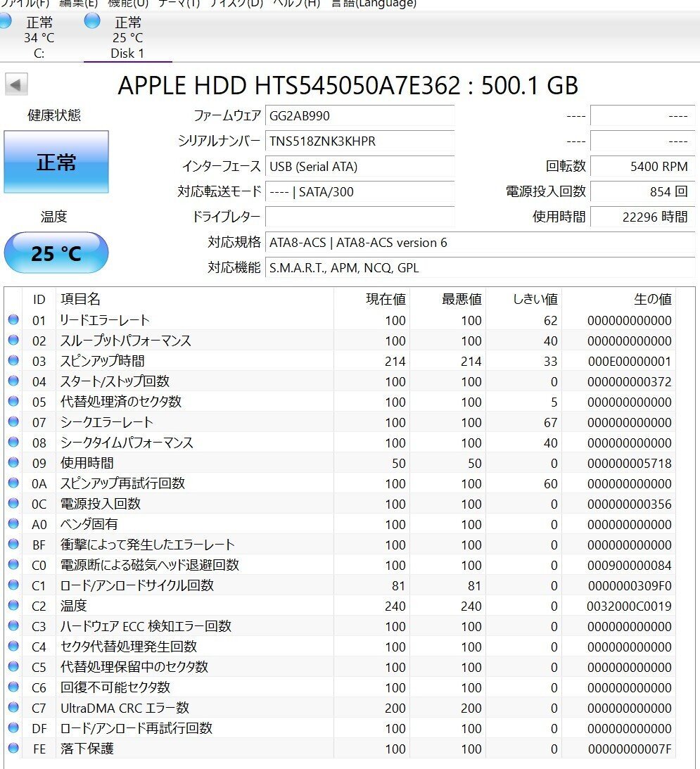The height and width of the screenshot is (769, 700).
Task: Click the status circle for スピンアップ時間 row
Action: [13, 360]
